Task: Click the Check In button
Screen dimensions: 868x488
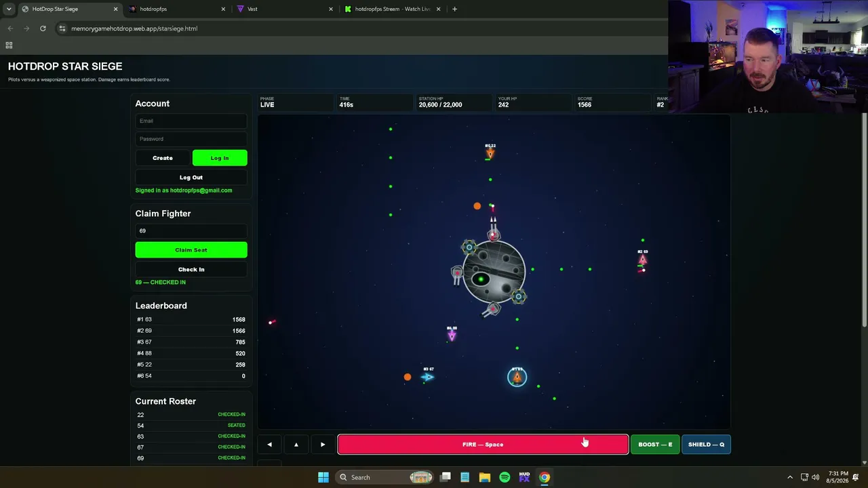Action: pos(191,270)
